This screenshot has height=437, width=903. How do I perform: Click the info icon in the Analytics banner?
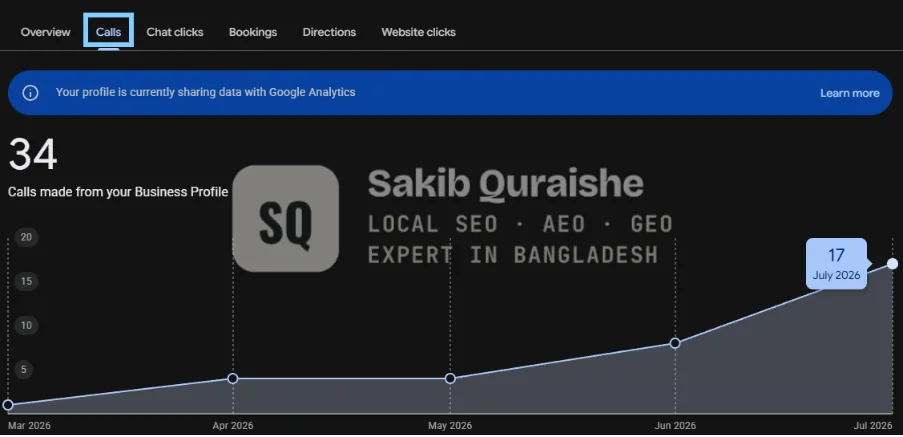tap(31, 93)
